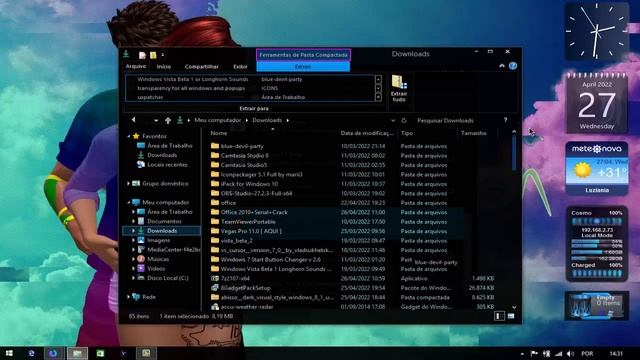Choose Windows Vista Beta 1 destination in gallery
This screenshot has width=640, height=360.
pos(193,79)
